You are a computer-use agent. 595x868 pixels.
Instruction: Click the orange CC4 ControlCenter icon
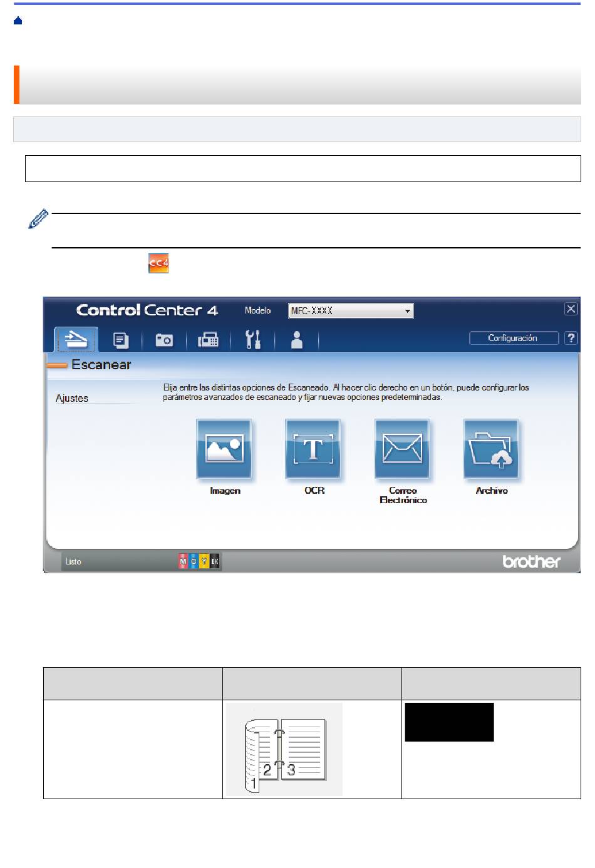pyautogui.click(x=158, y=263)
